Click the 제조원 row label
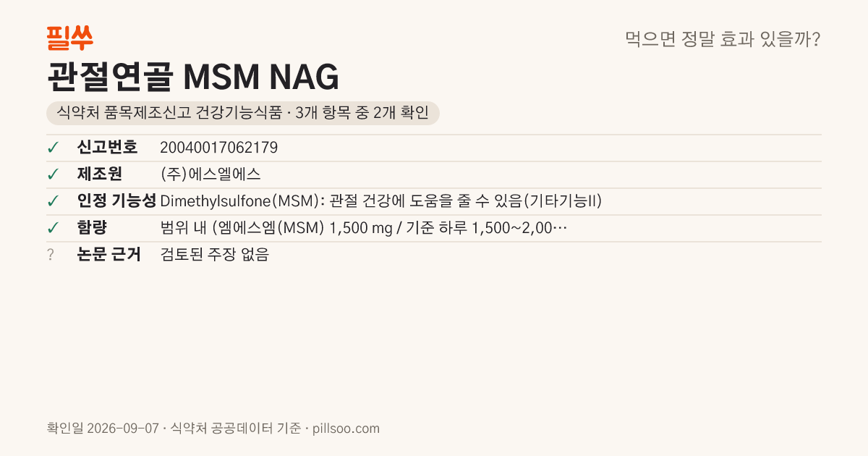868x456 pixels. click(x=100, y=174)
